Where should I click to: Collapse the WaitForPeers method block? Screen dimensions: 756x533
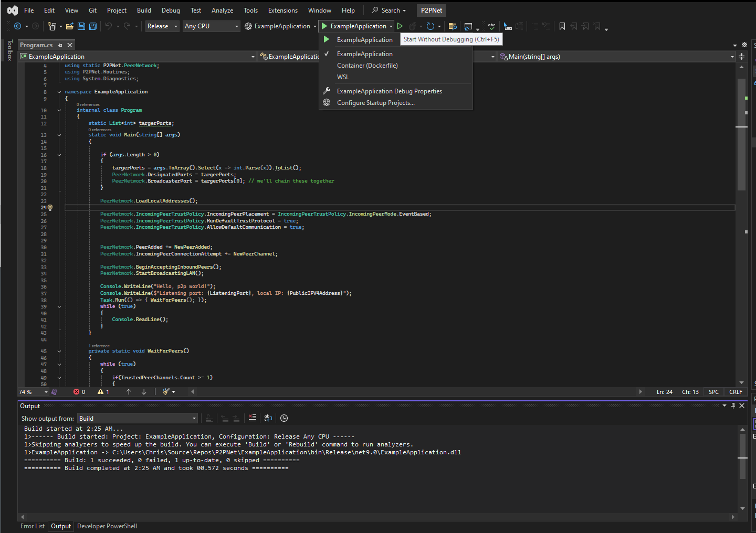[59, 351]
